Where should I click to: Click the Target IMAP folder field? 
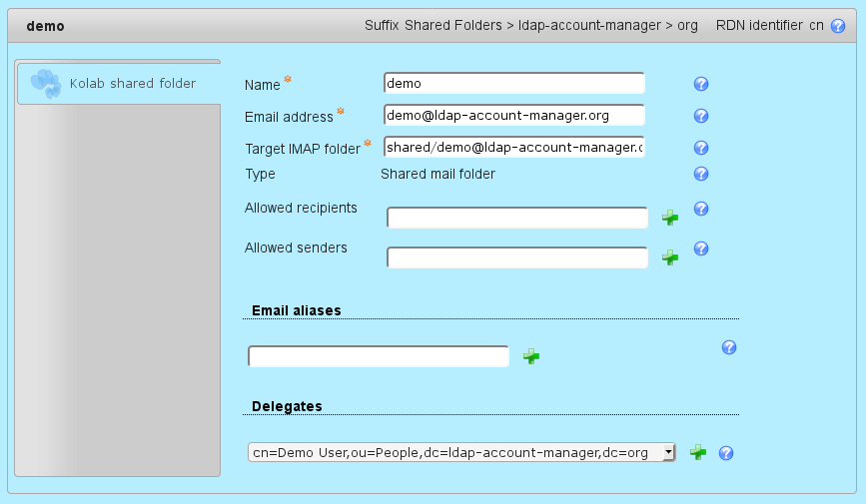[513, 148]
